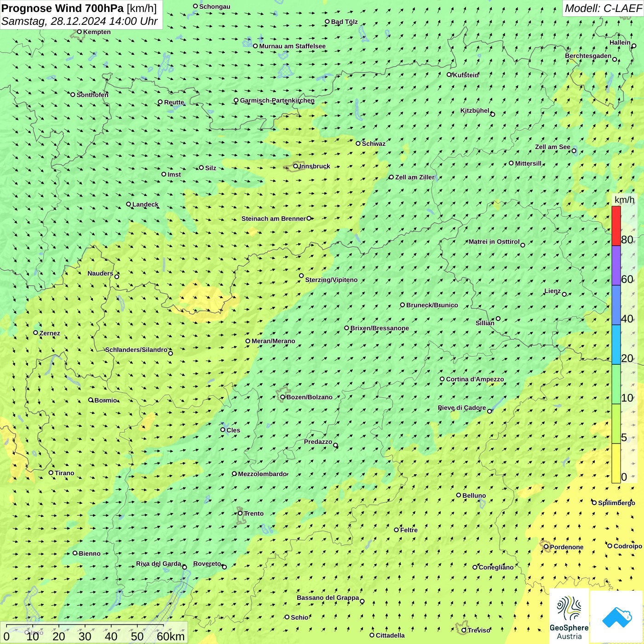The image size is (644, 644).
Task: Click the blue cloud logo icon
Action: pyautogui.click(x=616, y=617)
